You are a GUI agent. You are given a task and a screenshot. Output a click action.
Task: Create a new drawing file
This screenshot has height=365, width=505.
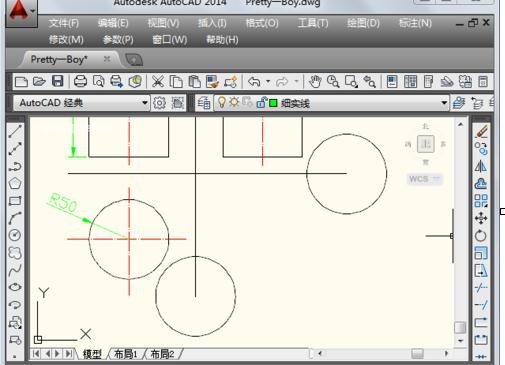(21, 81)
